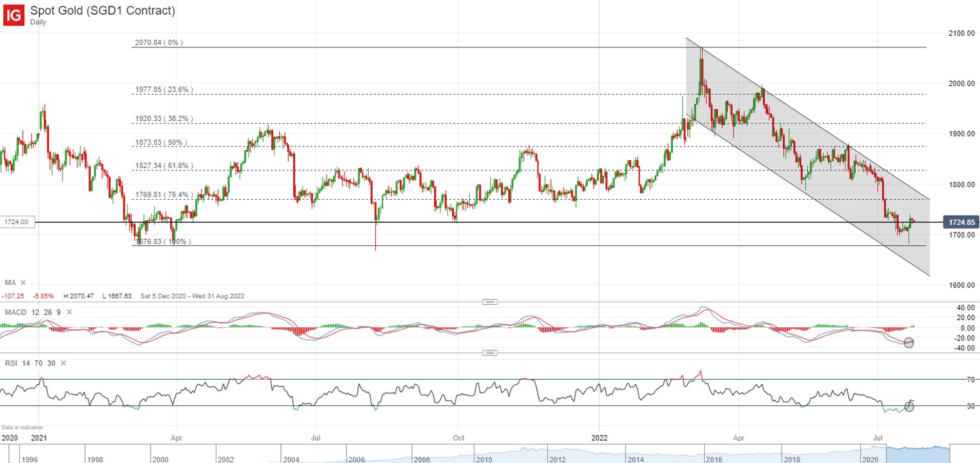The width and height of the screenshot is (980, 463).
Task: Click the 30 RSI oversold level label
Action: [x=970, y=406]
